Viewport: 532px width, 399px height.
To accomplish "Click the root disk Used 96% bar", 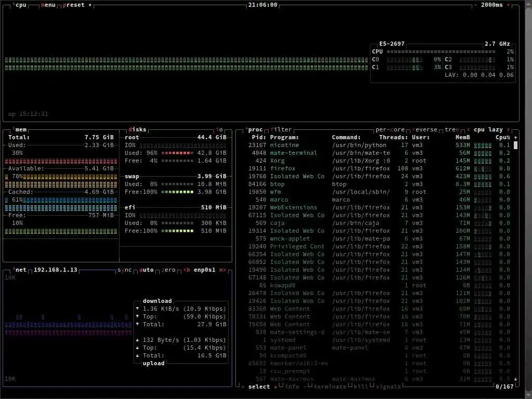I will [x=177, y=153].
